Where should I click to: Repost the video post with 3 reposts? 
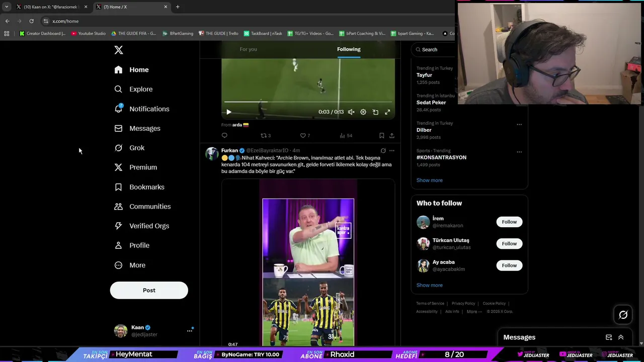(265, 135)
